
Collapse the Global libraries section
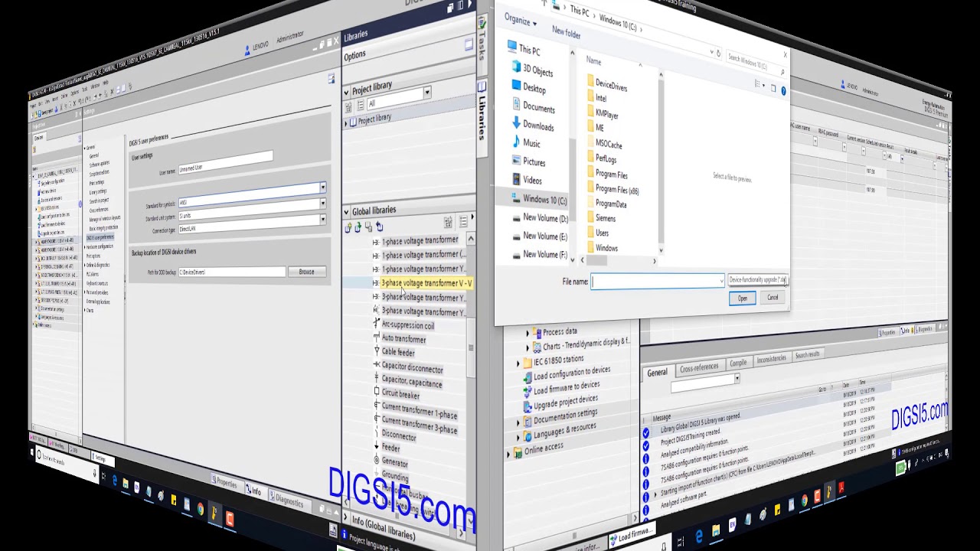tap(346, 212)
